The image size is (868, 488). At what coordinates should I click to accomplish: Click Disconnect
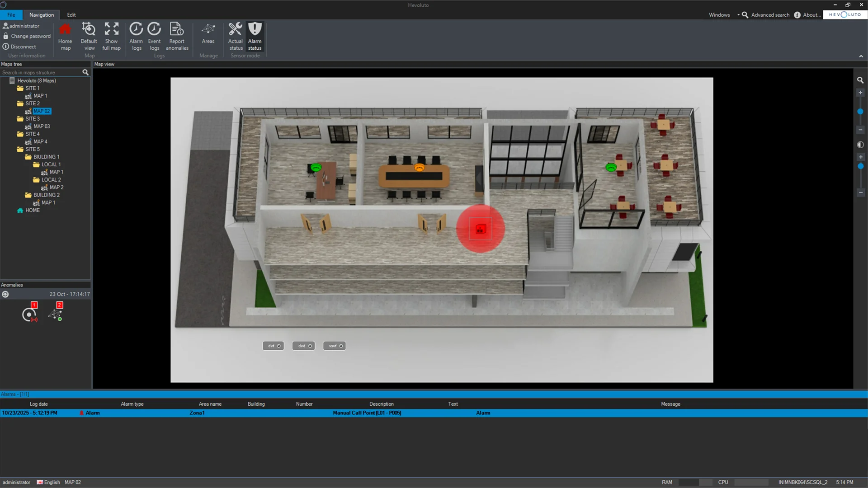pos(23,47)
